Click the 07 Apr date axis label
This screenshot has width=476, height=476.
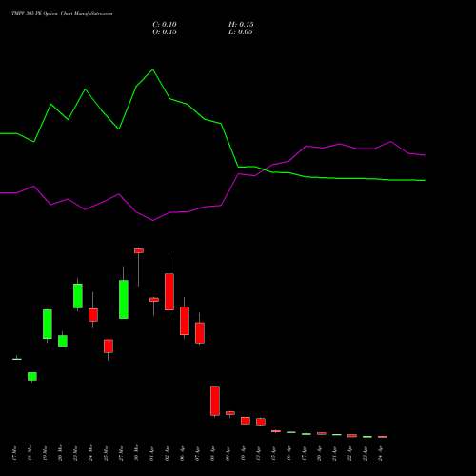coord(197,453)
